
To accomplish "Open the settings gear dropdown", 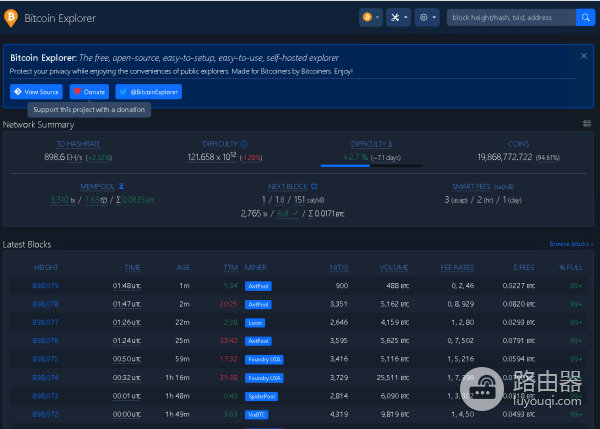I will click(x=427, y=17).
